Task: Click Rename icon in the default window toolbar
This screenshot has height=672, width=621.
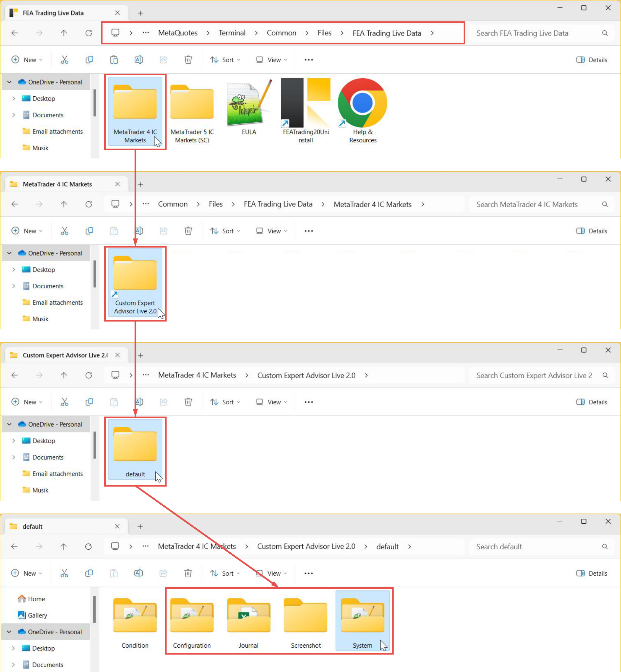Action: 138,573
